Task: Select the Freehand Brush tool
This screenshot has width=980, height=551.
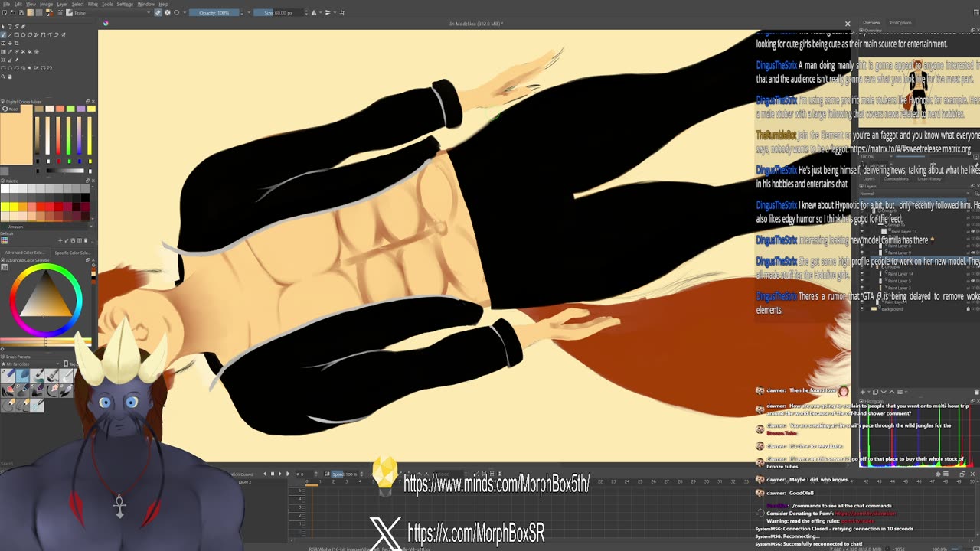Action: tap(3, 34)
